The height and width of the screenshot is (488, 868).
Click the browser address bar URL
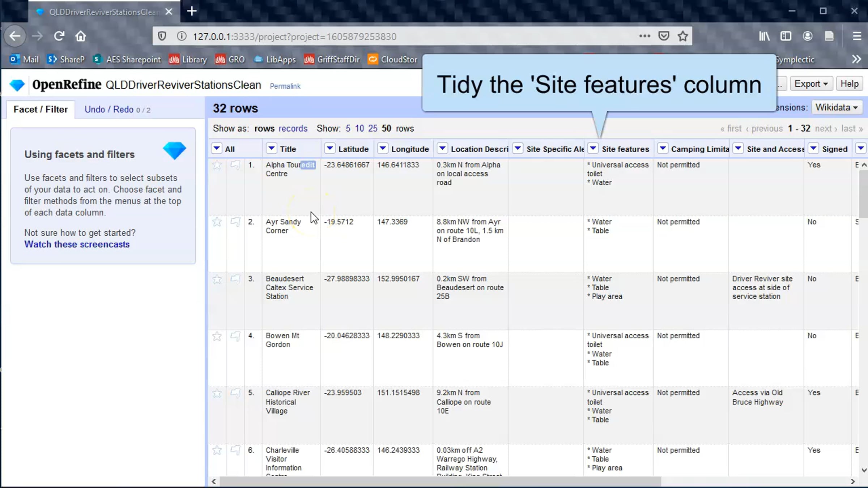point(294,37)
